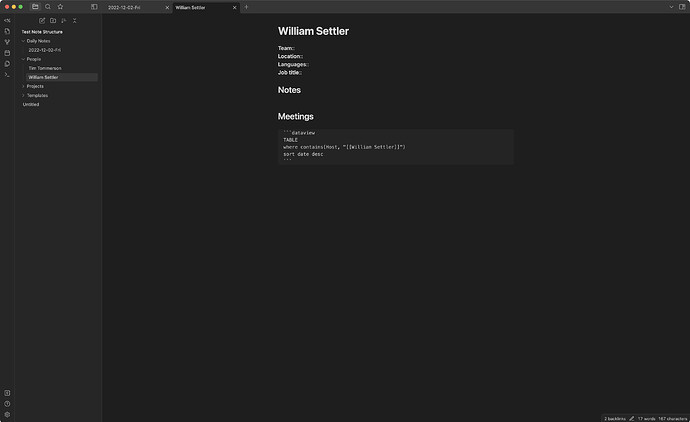Screen dimensions: 690x422
Task: Place cursor on the Location:: field
Action: [x=290, y=56]
